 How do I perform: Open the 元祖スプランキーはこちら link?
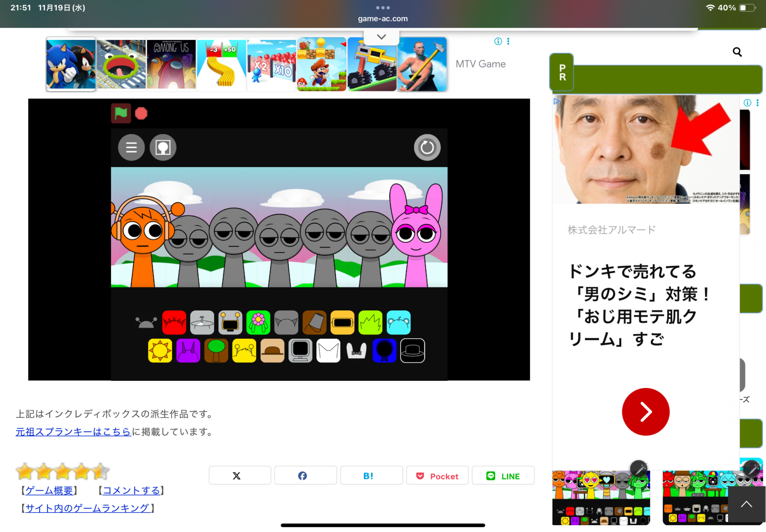[73, 432]
